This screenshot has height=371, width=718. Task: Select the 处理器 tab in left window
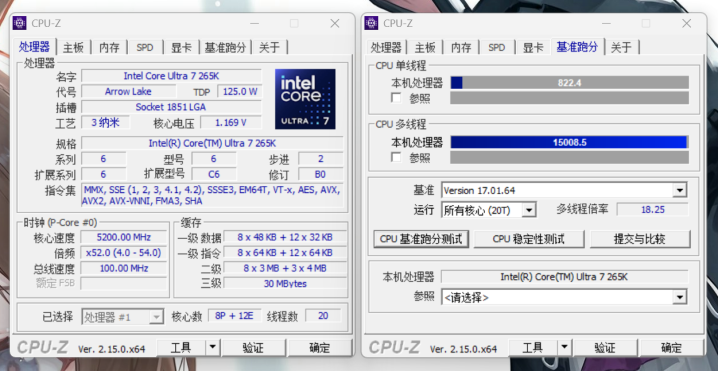(34, 46)
